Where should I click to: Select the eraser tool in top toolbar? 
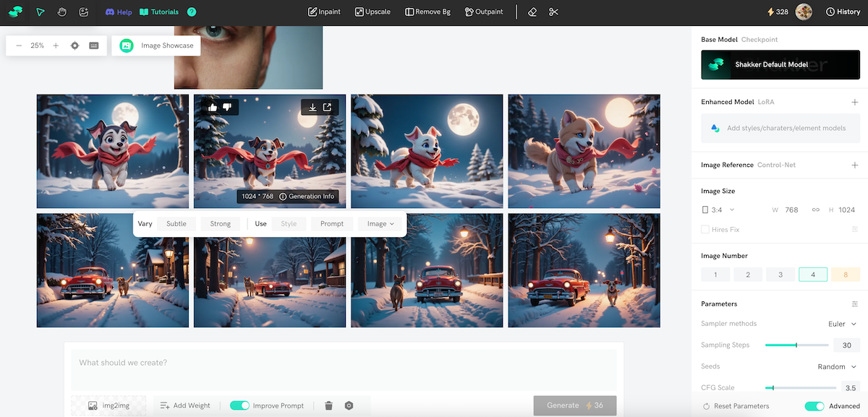pos(532,12)
